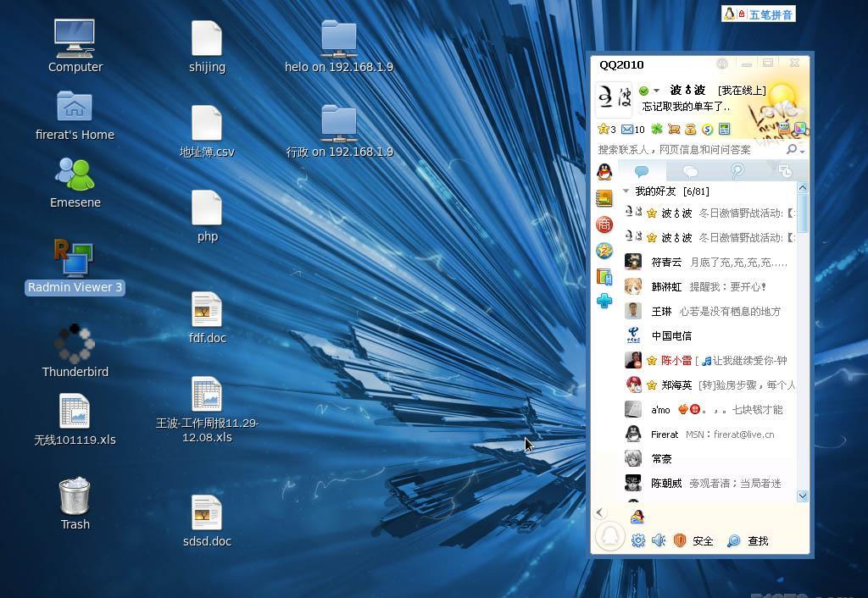The height and width of the screenshot is (598, 868).
Task: Click the blue plus icon in QQ sidebar
Action: click(604, 301)
